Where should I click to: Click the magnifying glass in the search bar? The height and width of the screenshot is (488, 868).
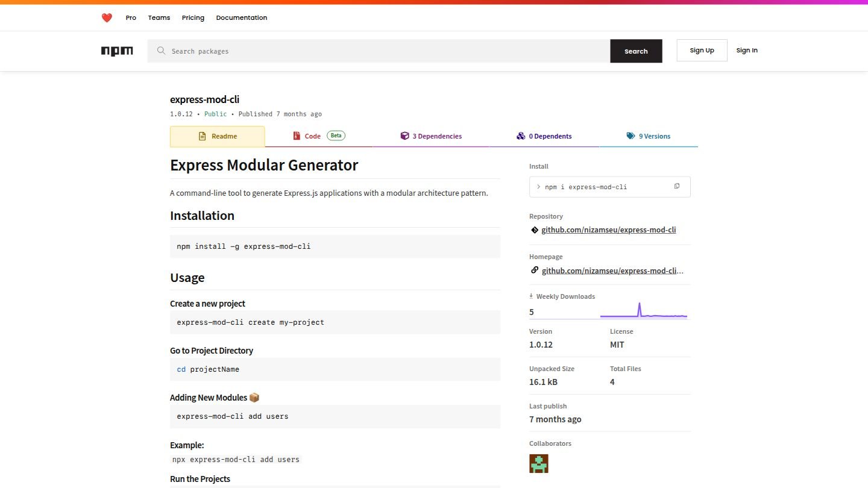click(x=161, y=51)
